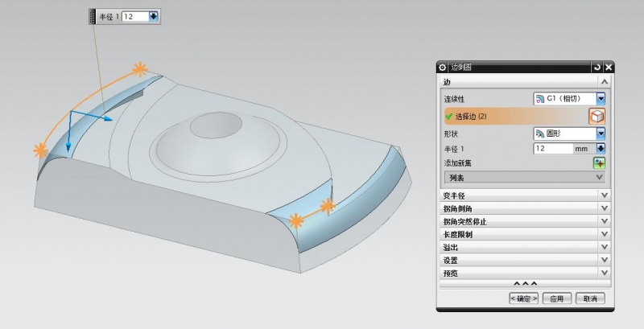Click the reset dialog arrow icon
This screenshot has height=329, width=644.
(597, 68)
